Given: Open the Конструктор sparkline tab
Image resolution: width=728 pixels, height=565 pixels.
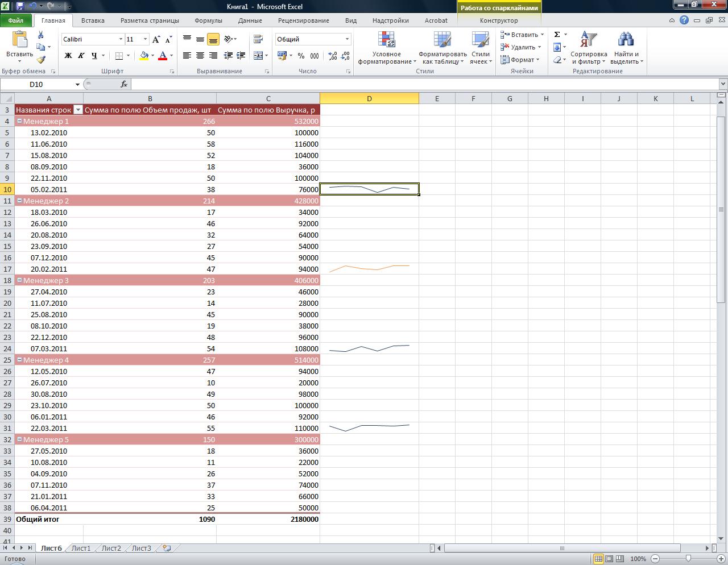Looking at the screenshot, I should tap(499, 20).
